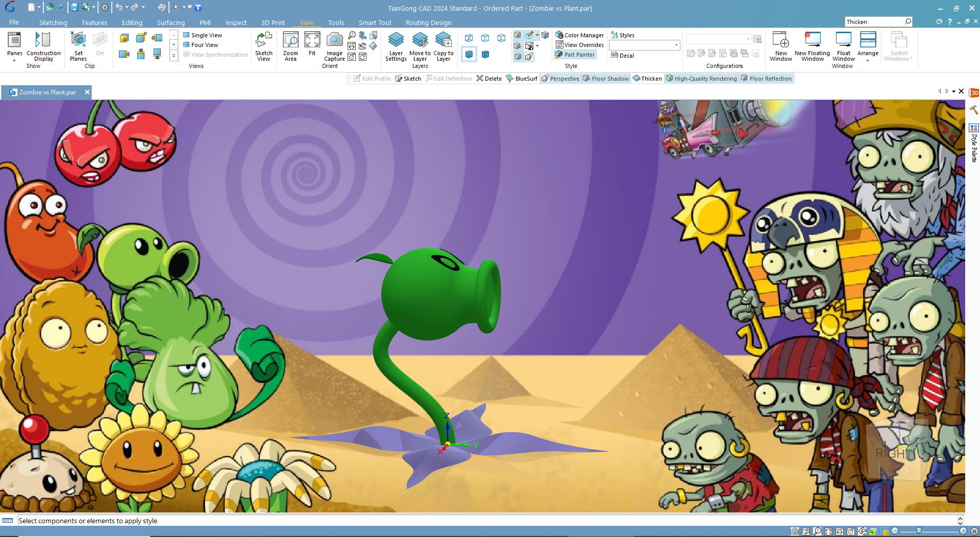980x537 pixels.
Task: Select Four View layout
Action: (x=201, y=45)
